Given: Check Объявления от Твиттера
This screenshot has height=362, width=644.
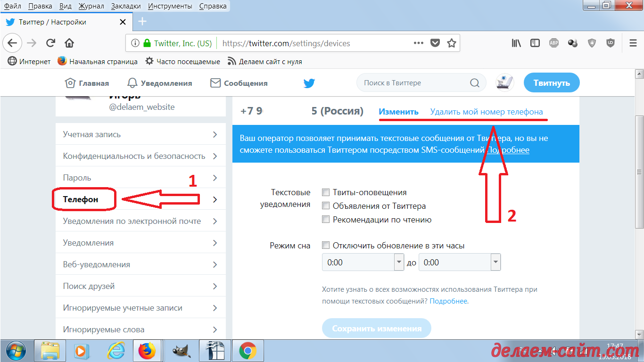Looking at the screenshot, I should [x=326, y=206].
